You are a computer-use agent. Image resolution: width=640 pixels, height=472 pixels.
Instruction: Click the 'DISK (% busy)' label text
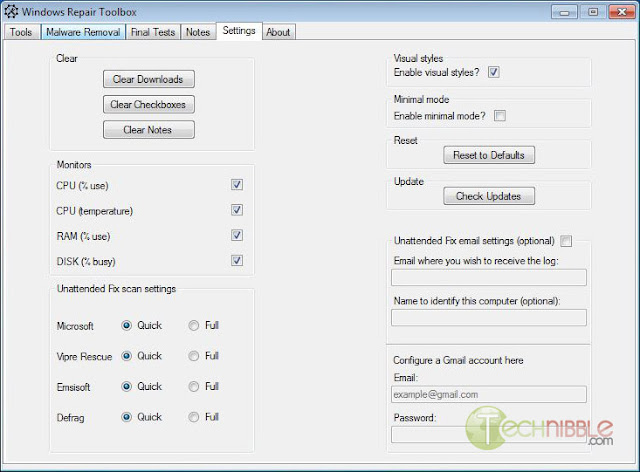coord(86,262)
